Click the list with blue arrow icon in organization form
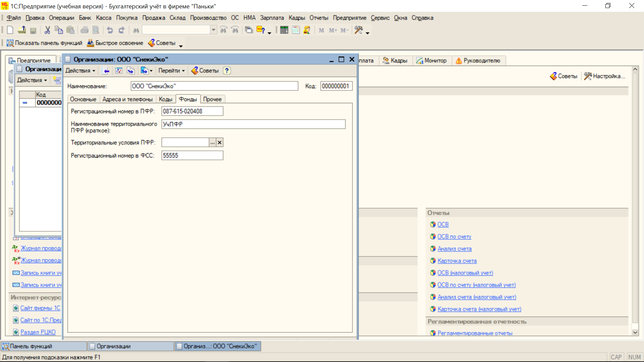Viewport: 644px width, 362px height. pos(106,71)
